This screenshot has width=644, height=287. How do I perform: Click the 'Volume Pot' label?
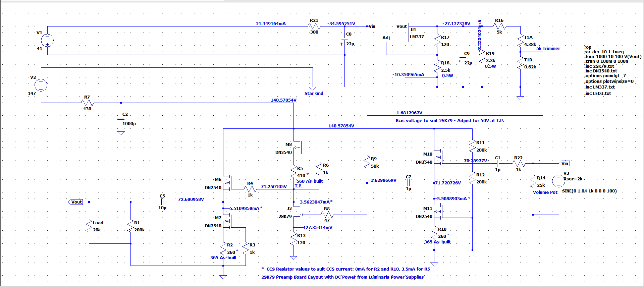pos(545,192)
